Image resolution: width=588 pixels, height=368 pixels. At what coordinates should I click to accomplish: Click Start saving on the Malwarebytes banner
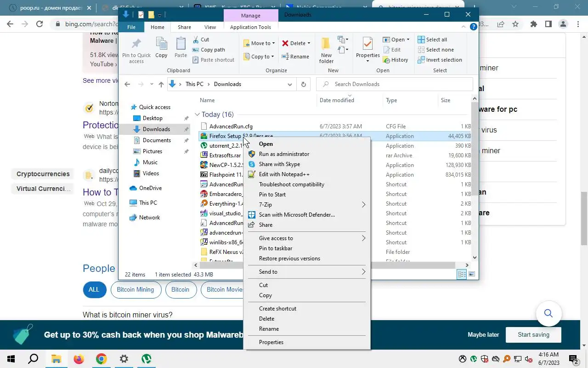(x=533, y=335)
